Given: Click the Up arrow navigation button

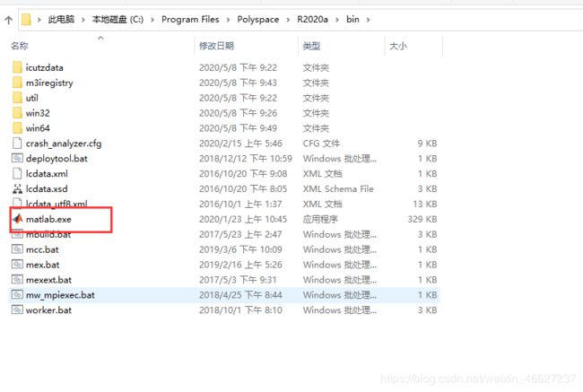Looking at the screenshot, I should click(x=9, y=20).
